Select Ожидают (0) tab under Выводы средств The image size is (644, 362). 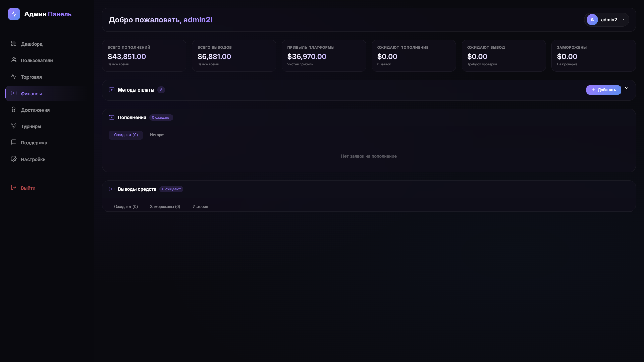[x=126, y=207]
